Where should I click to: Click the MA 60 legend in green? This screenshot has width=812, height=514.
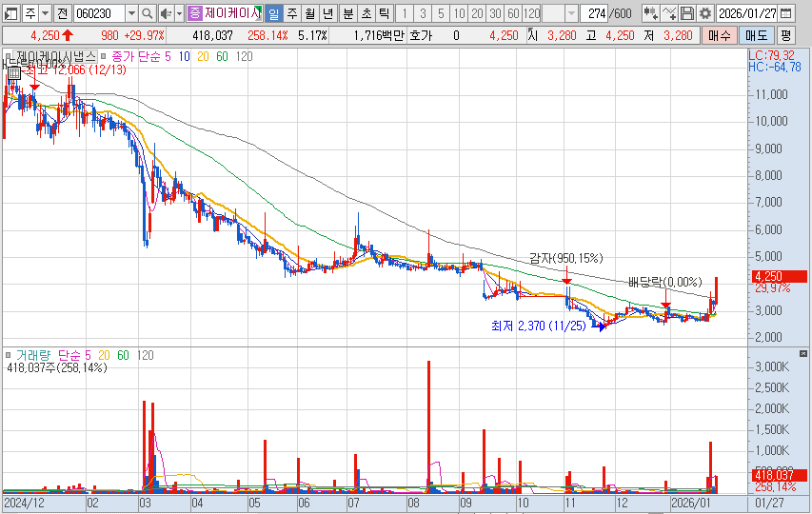222,56
